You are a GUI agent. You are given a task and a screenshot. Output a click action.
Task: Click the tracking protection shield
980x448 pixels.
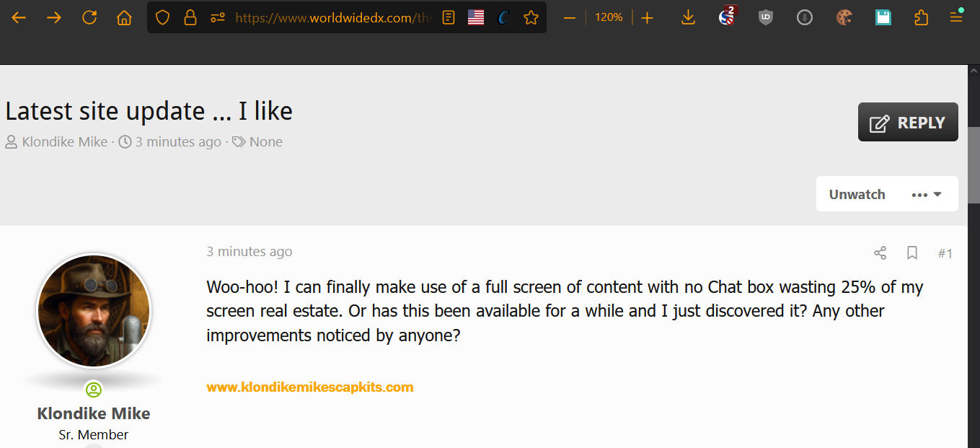coord(163,17)
